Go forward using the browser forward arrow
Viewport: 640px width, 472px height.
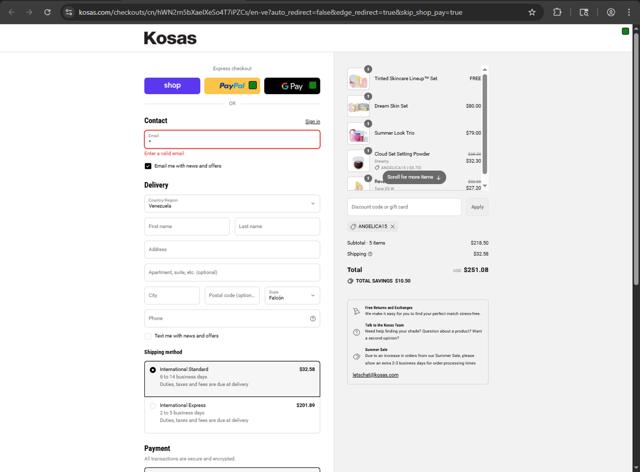(x=29, y=12)
